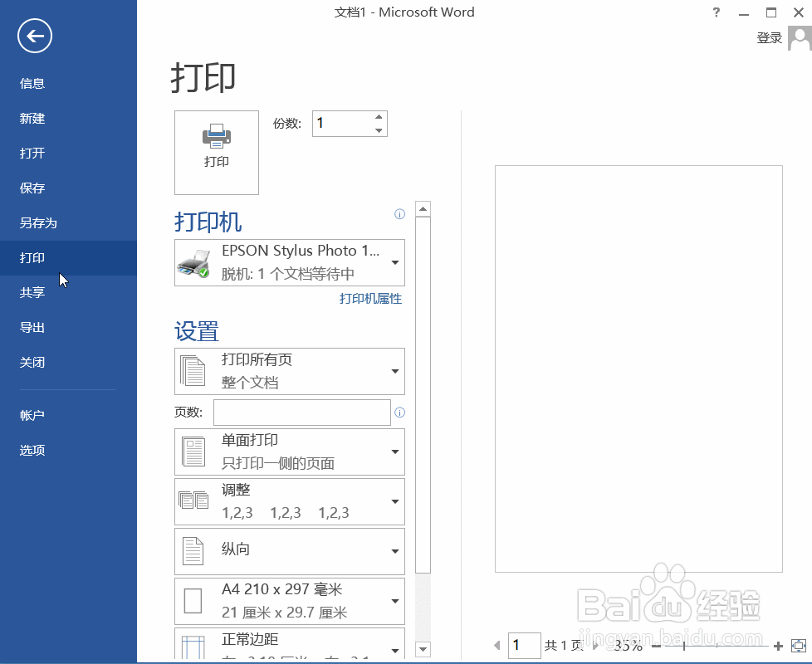
Task: Click the settings panel scrollbar thumb
Action: tap(423, 395)
